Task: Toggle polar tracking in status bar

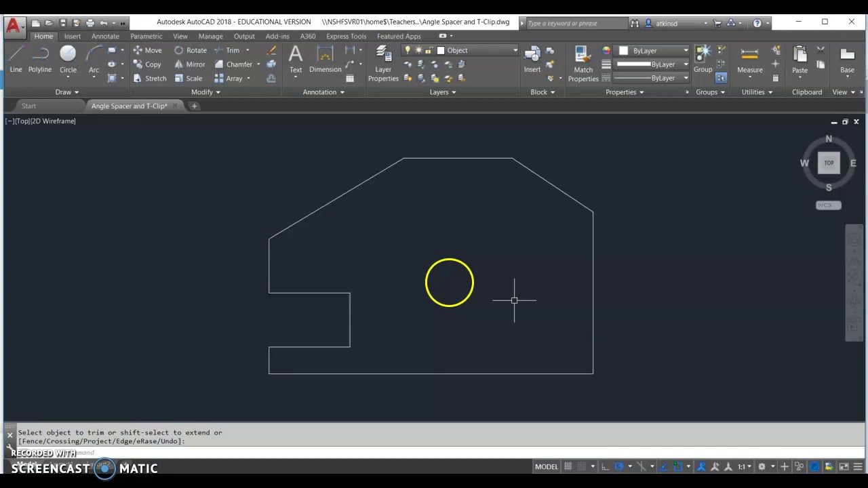Action: (619, 466)
